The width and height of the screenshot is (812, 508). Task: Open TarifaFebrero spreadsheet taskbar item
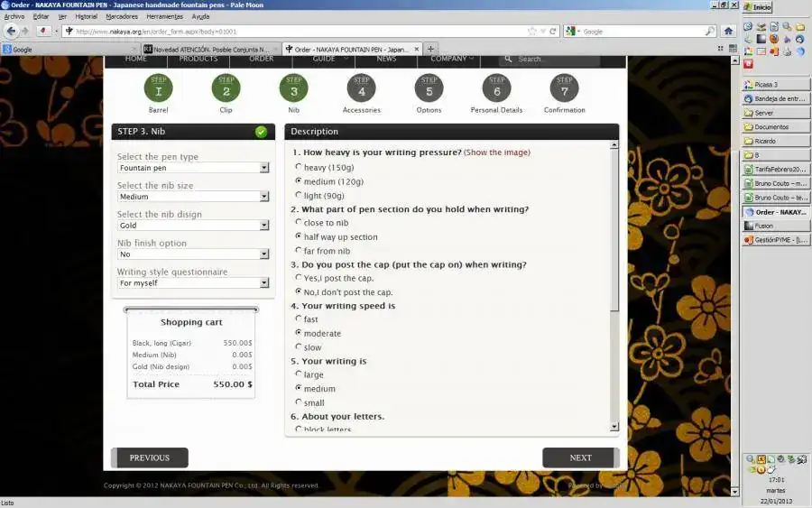(x=776, y=170)
